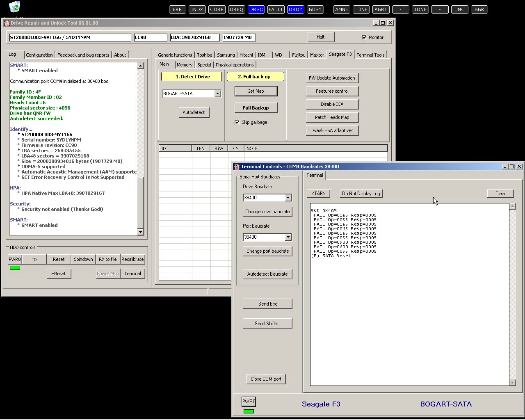The height and width of the screenshot is (420, 525).
Task: Click the green power LED in HDD controls
Action: pyautogui.click(x=15, y=268)
